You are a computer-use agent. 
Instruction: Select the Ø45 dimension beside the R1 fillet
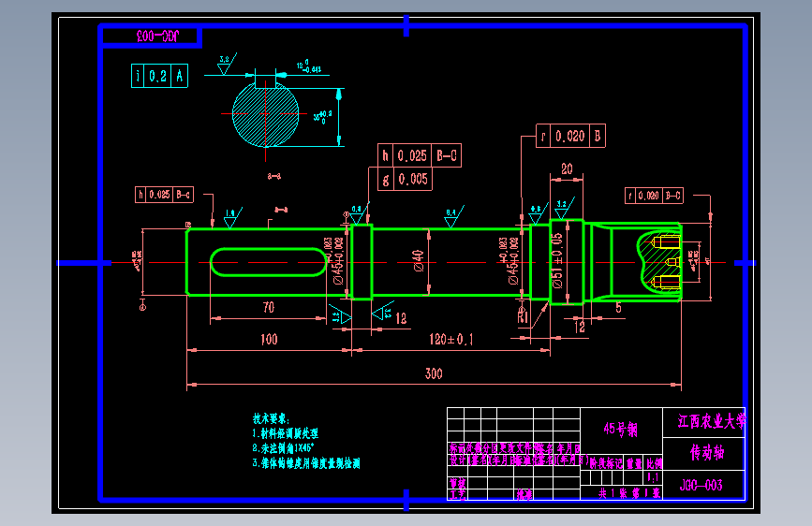(510, 261)
